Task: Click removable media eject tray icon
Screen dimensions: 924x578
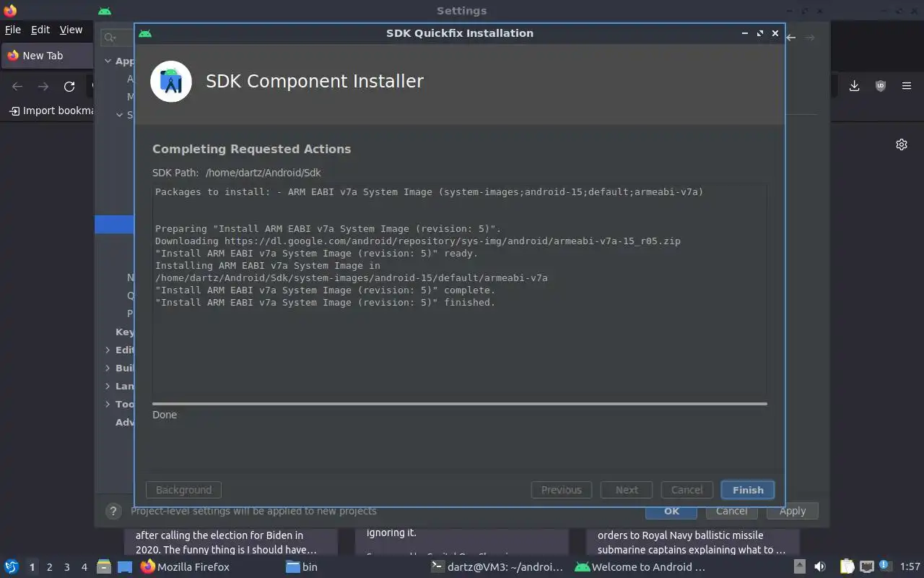Action: (800, 567)
